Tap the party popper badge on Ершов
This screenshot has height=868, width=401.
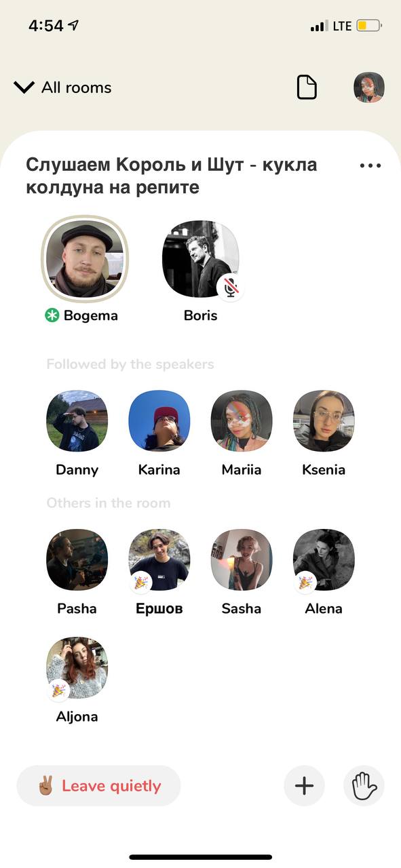pos(142,581)
